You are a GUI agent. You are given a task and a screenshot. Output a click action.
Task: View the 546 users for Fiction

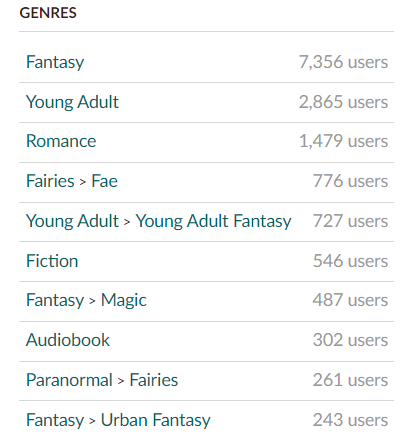tap(350, 261)
